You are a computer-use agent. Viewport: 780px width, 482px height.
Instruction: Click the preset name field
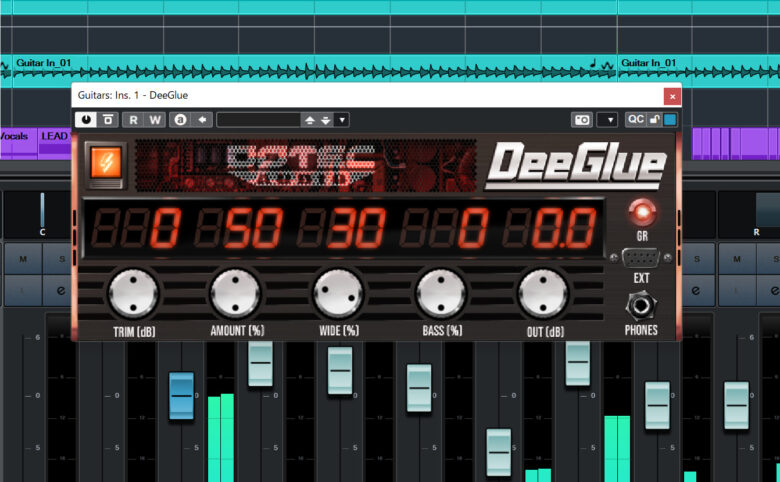pyautogui.click(x=258, y=119)
